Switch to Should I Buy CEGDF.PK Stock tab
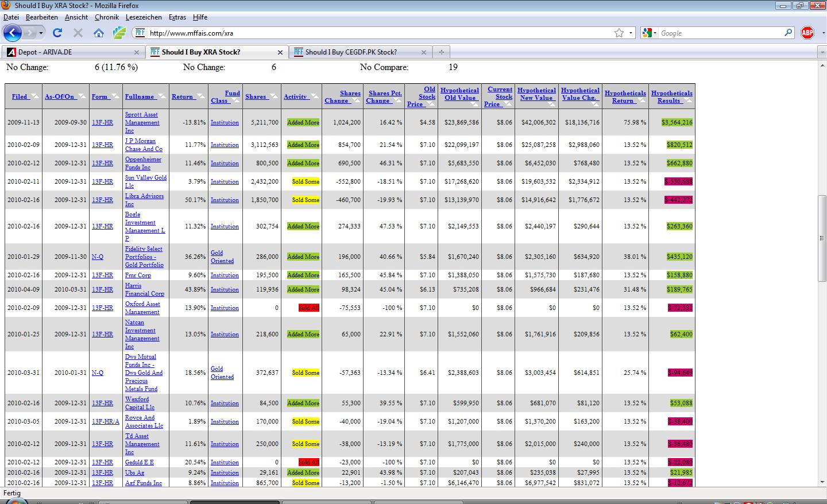Screen dimensions: 827x504 (350, 52)
